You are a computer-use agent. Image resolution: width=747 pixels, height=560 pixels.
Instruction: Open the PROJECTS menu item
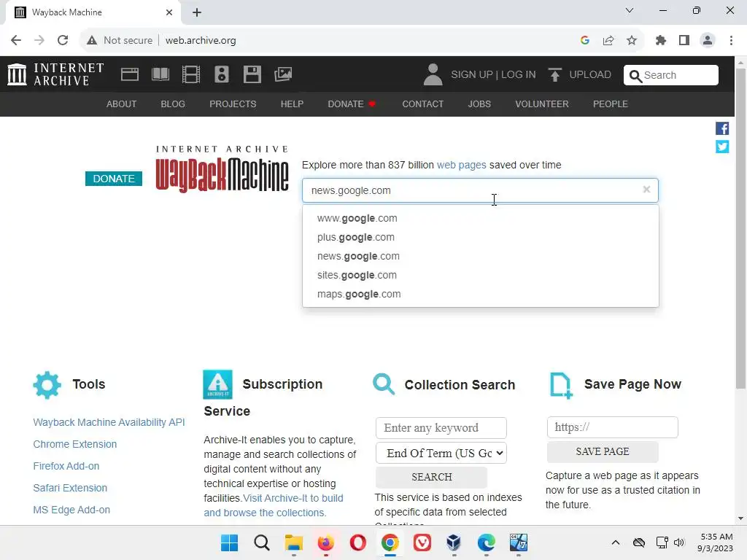[233, 104]
